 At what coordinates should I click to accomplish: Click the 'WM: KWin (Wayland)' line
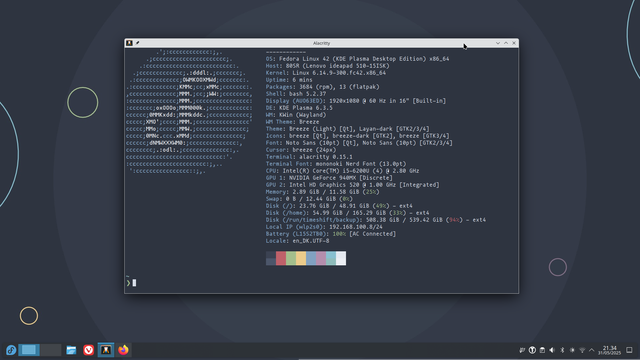(296, 115)
